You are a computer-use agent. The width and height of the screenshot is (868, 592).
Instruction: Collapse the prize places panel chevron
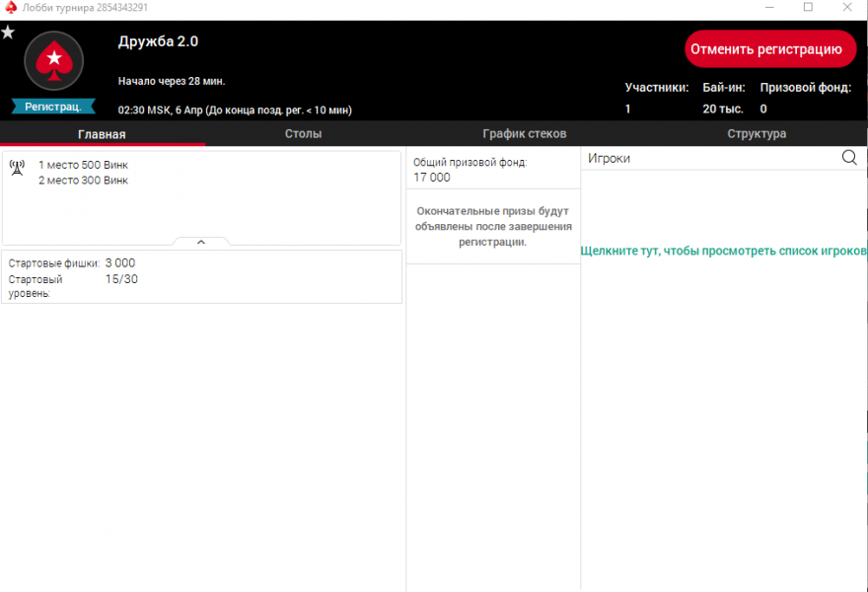200,241
